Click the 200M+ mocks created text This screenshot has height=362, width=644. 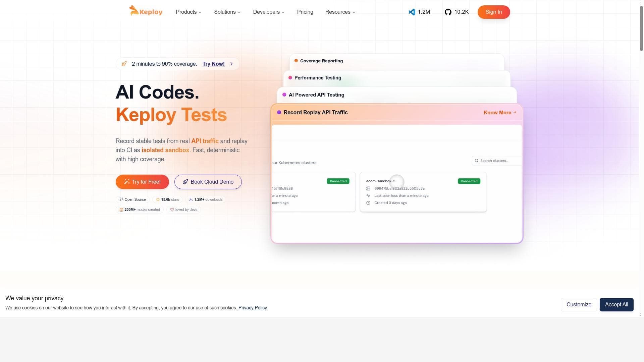[142, 209]
